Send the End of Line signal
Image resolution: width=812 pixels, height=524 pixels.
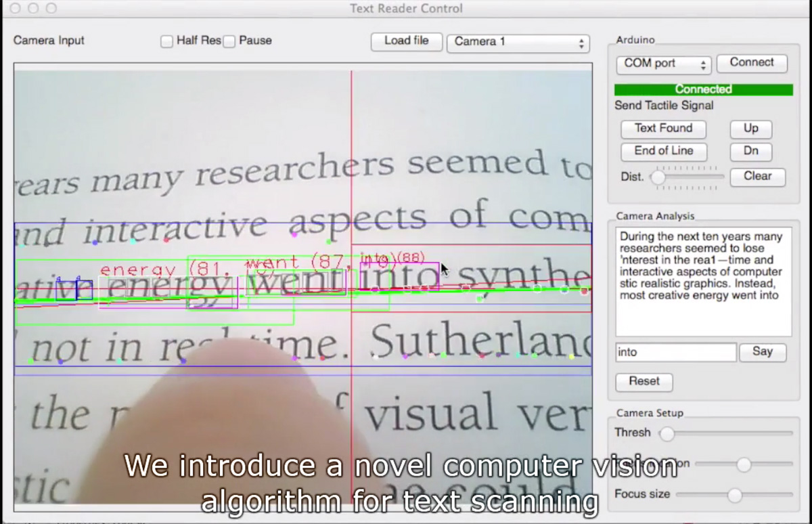point(663,151)
